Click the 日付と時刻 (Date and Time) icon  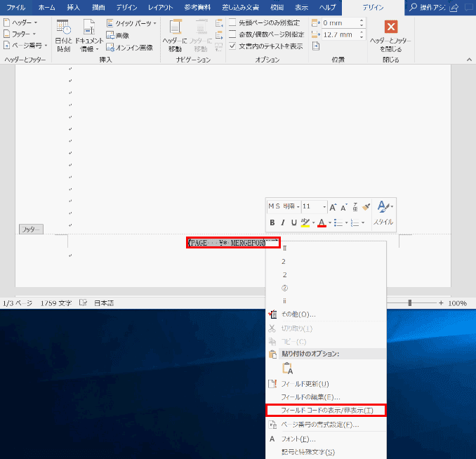point(63,35)
